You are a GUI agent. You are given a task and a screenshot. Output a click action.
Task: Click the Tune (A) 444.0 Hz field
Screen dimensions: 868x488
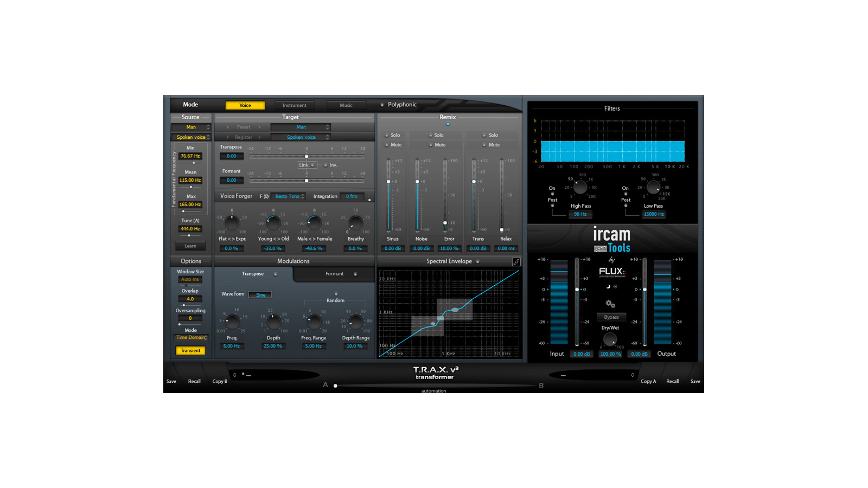point(190,229)
